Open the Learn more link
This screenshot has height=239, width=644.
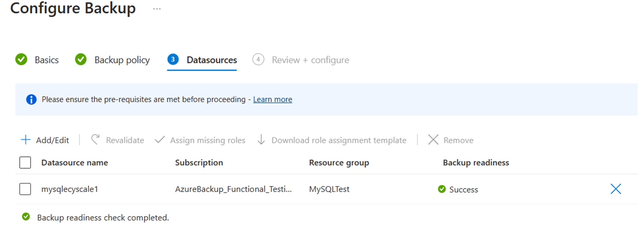tap(272, 99)
